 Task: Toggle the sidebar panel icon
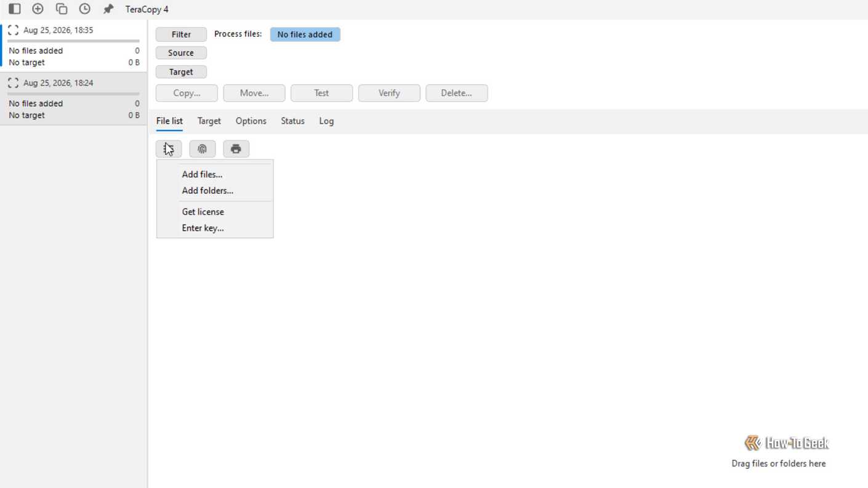(14, 9)
